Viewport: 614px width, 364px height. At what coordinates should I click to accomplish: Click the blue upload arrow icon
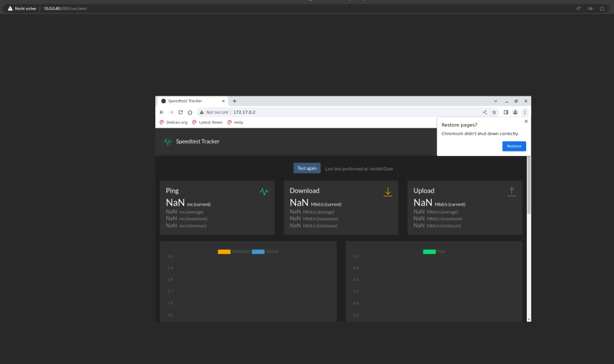coord(511,192)
